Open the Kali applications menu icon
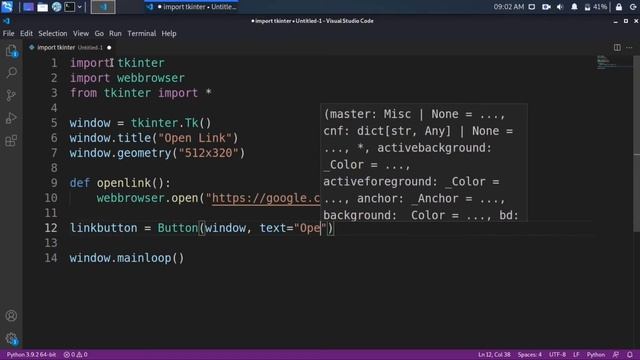The width and height of the screenshot is (640, 360). coord(7,7)
